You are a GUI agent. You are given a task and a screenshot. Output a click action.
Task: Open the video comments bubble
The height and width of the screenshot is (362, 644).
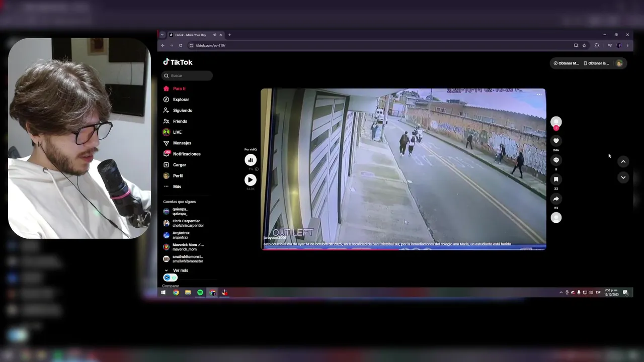click(x=556, y=160)
